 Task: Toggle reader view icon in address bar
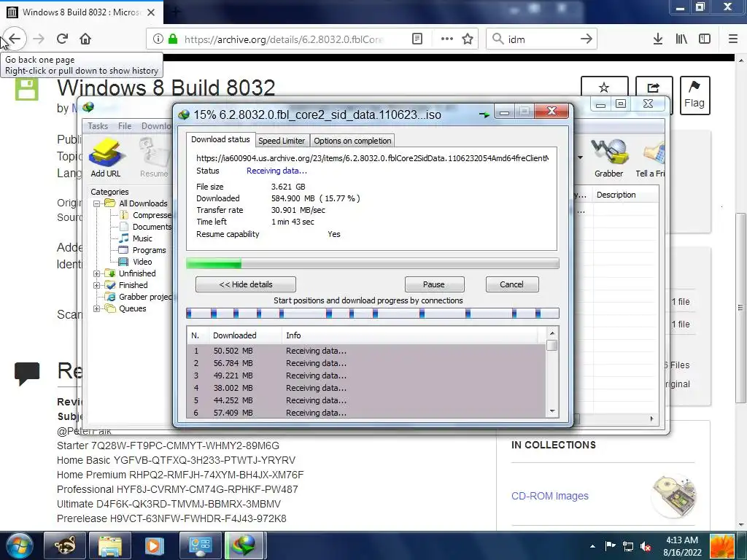(417, 39)
